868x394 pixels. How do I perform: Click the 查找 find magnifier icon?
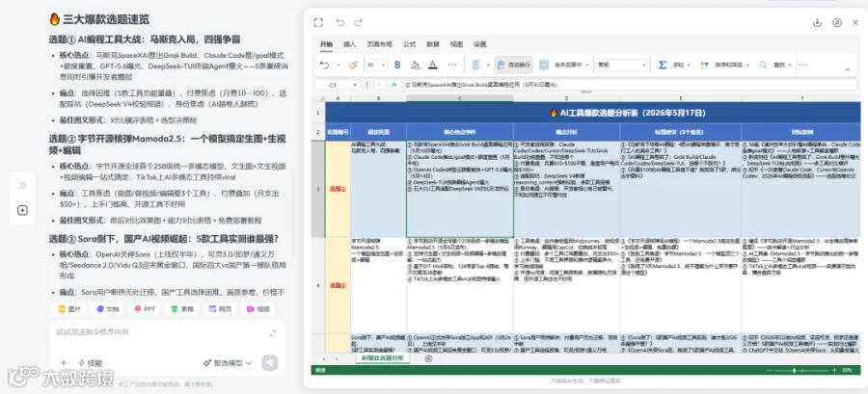click(763, 65)
